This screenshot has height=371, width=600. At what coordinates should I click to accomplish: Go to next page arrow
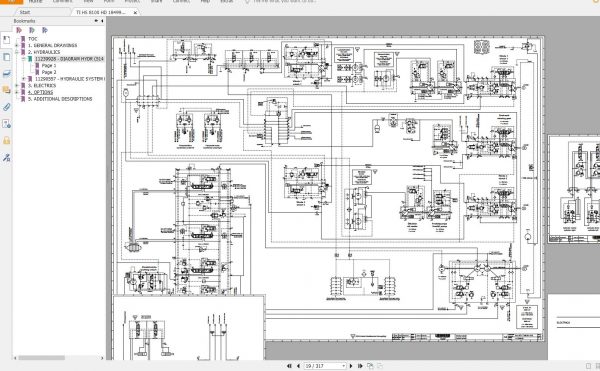[351, 366]
